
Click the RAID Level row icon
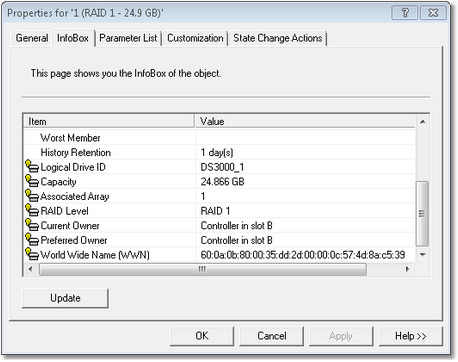point(32,210)
